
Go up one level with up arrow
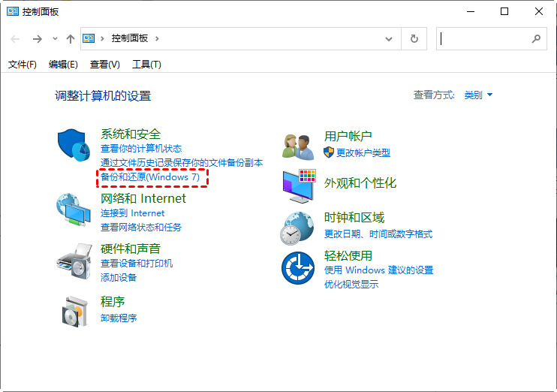[x=71, y=38]
